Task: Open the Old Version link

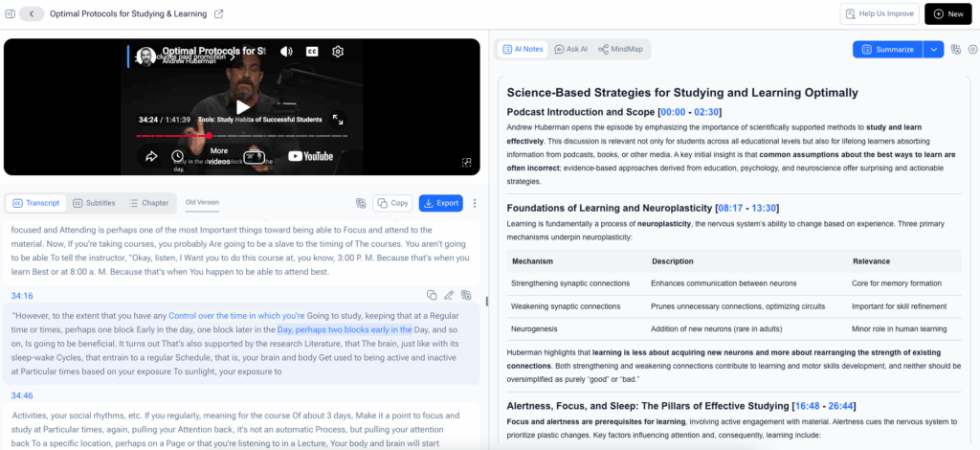Action: point(203,202)
